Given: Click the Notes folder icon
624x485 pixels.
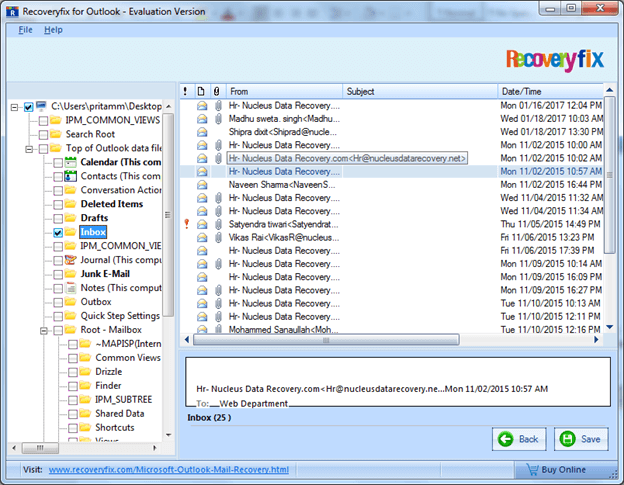Looking at the screenshot, I should [x=70, y=288].
